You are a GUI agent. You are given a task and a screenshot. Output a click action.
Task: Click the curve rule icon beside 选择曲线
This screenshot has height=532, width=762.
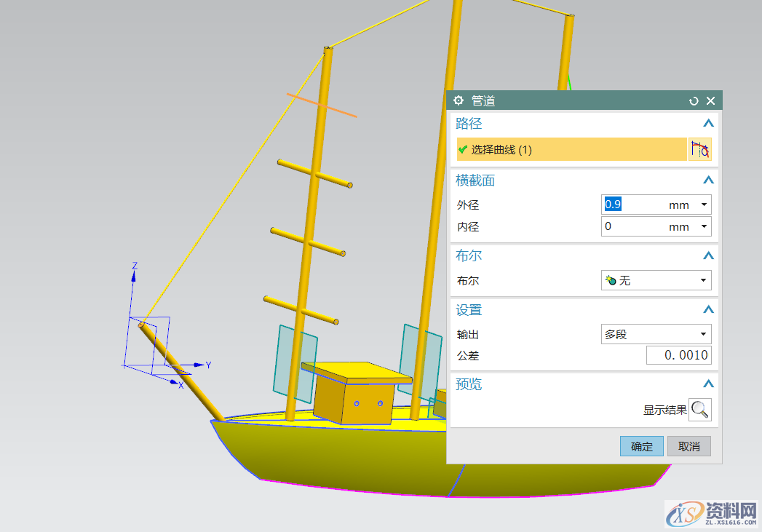pos(700,149)
